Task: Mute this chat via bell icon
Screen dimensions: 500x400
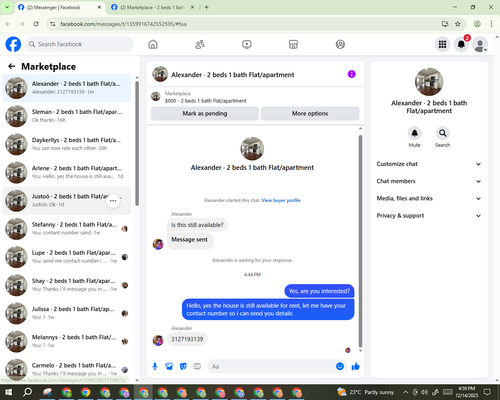Action: click(x=414, y=133)
